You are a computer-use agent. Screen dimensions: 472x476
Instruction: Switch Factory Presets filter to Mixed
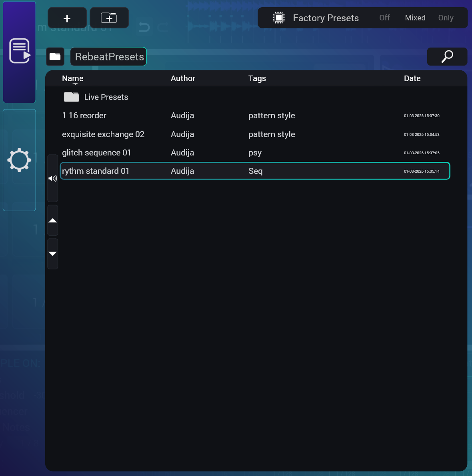pyautogui.click(x=415, y=18)
